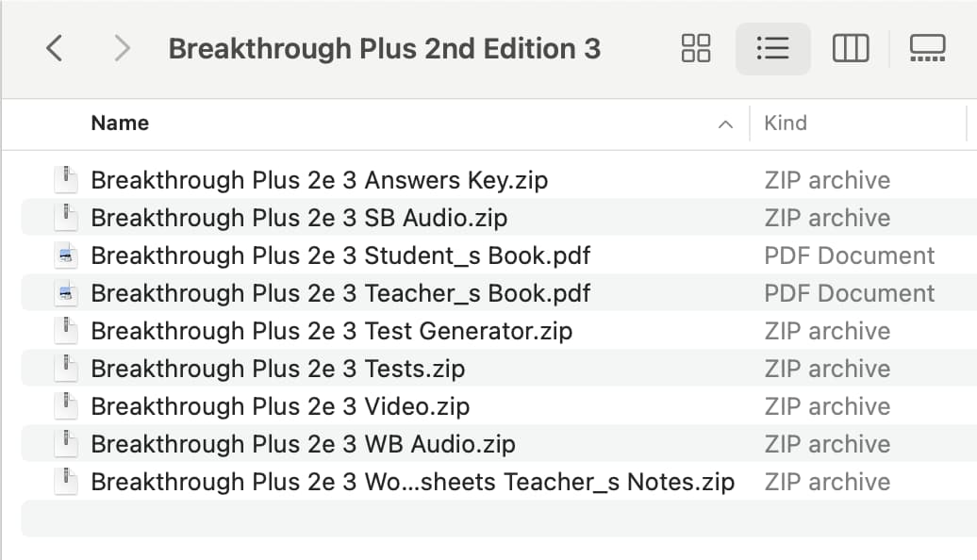Screen dimensions: 977x560
Task: Click the Video.zip archive icon
Action: point(66,406)
